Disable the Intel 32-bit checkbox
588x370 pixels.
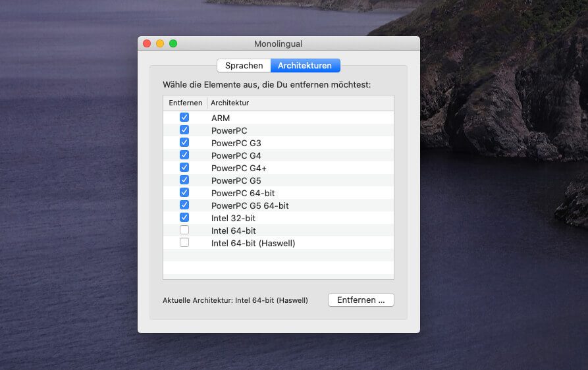tap(184, 217)
